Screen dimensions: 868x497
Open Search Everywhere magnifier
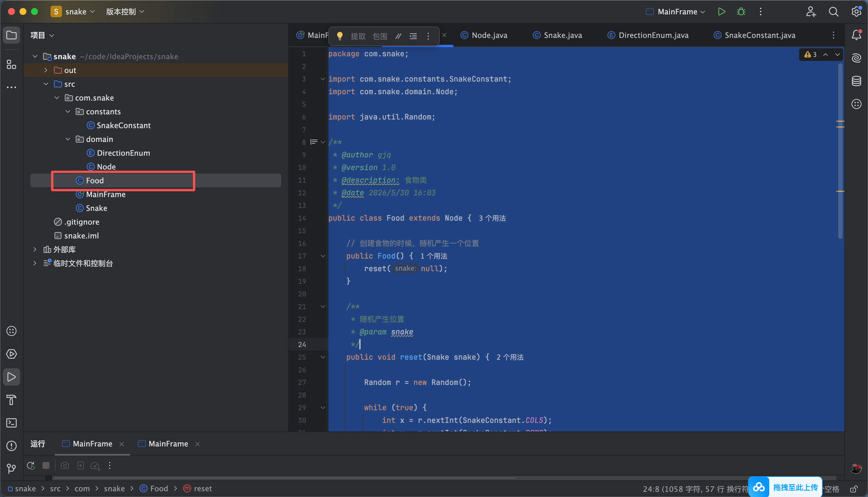[834, 11]
